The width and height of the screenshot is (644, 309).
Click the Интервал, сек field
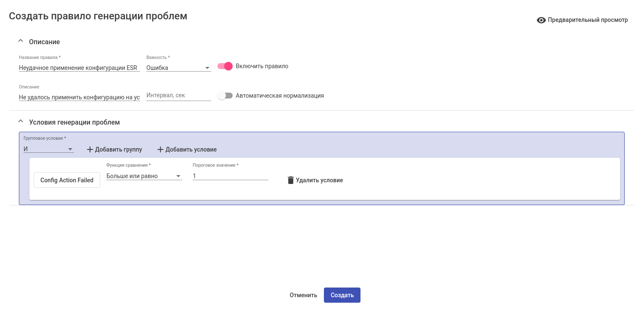coord(178,96)
